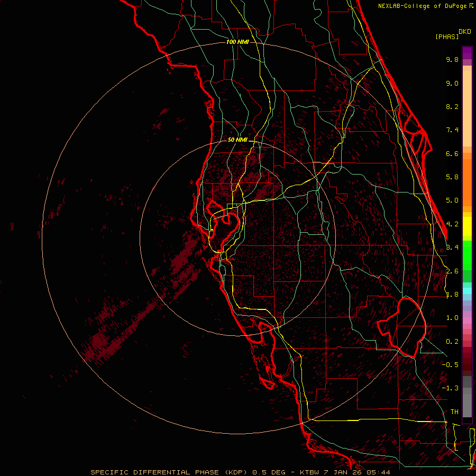Click the 50 NMI range ring label
This screenshot has width=476, height=476.
click(237, 140)
